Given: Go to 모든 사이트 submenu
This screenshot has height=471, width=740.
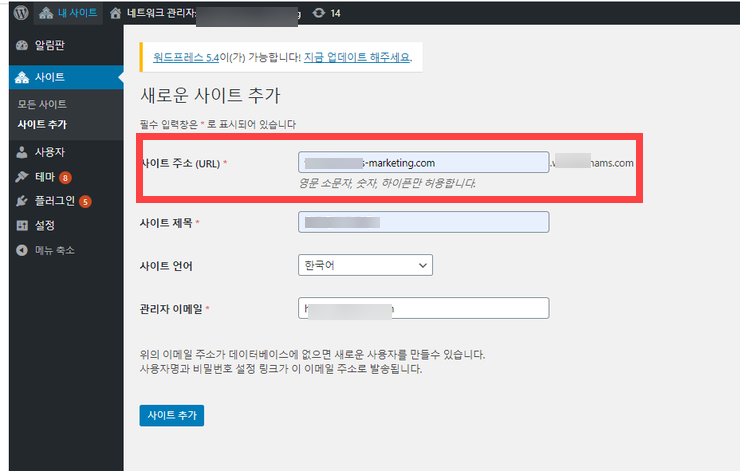Looking at the screenshot, I should point(42,104).
